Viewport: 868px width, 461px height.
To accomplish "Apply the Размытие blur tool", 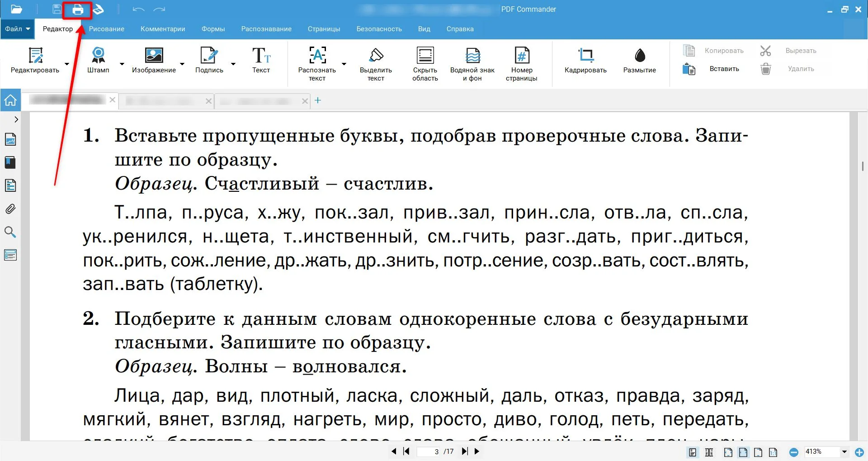I will coord(639,60).
